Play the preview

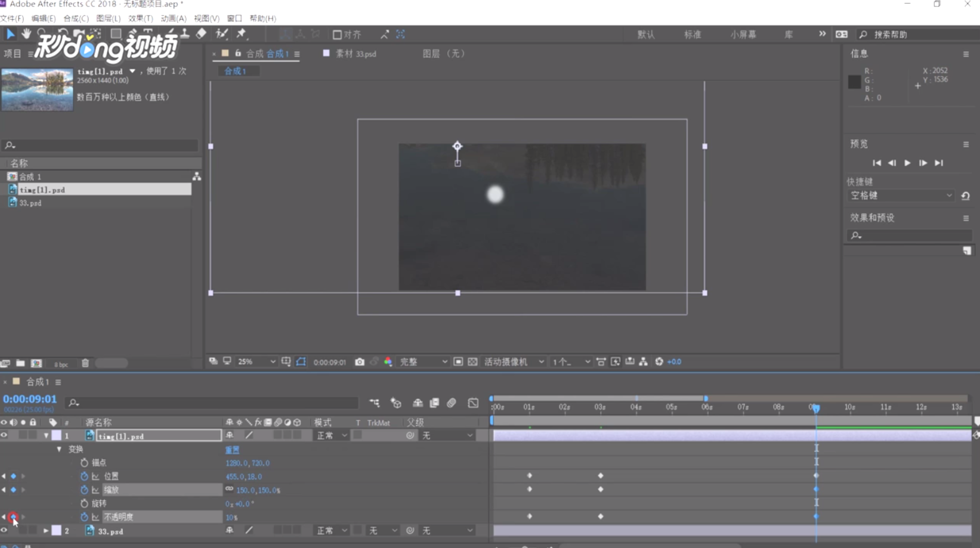(x=907, y=163)
